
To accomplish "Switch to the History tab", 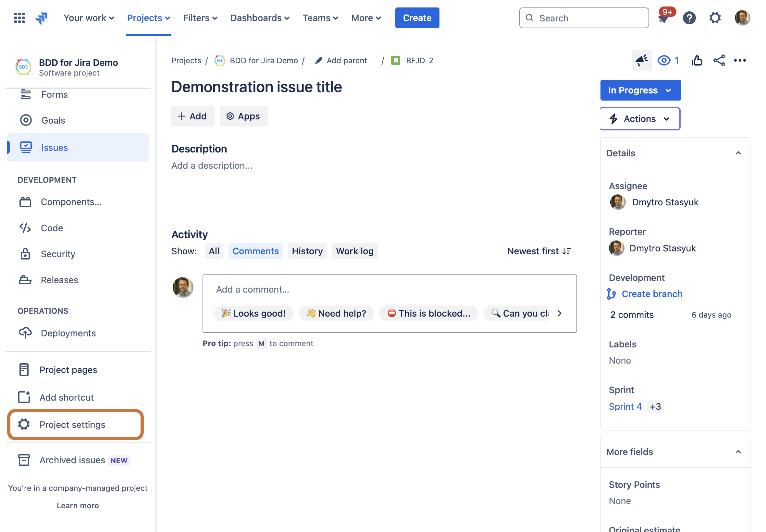I will (307, 251).
